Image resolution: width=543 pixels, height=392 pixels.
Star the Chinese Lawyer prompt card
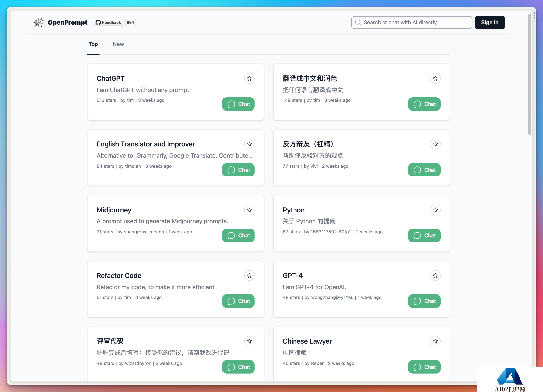point(435,341)
